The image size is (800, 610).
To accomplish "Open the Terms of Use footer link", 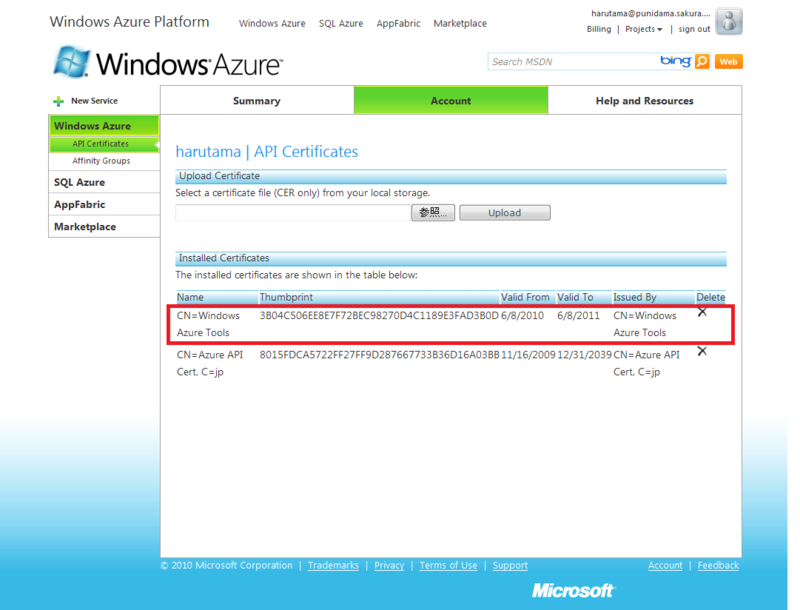I will click(x=448, y=565).
